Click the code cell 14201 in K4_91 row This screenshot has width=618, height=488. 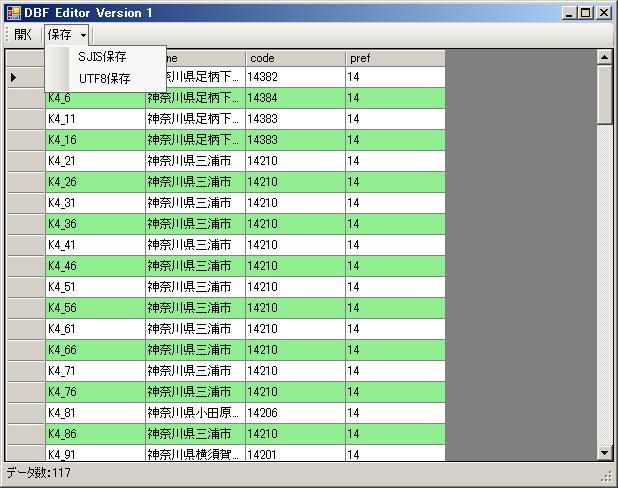pyautogui.click(x=295, y=455)
